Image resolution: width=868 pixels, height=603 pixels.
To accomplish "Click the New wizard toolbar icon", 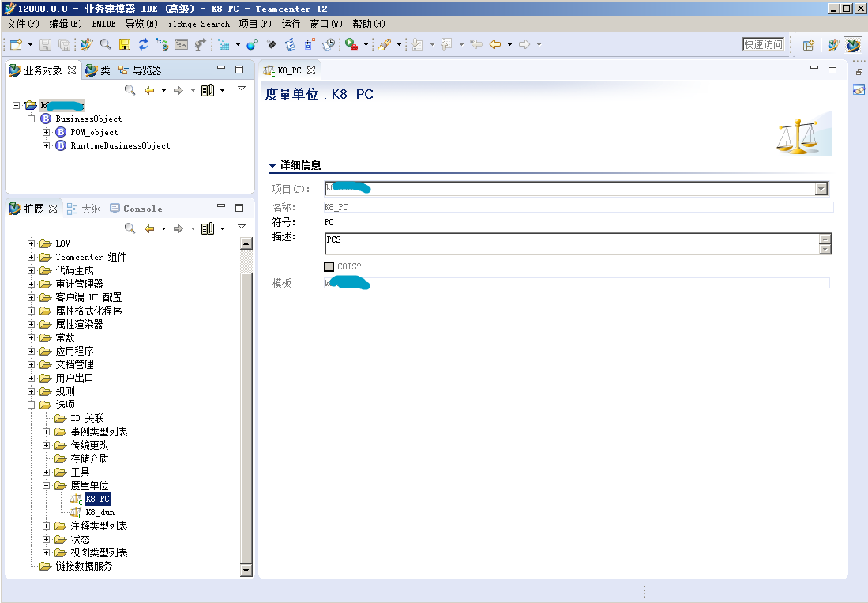I will (16, 44).
